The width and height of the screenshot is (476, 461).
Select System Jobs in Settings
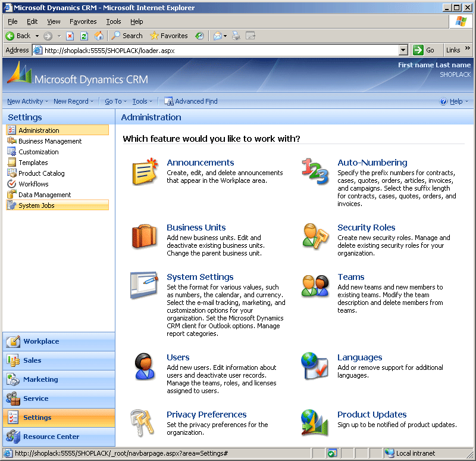(57, 205)
